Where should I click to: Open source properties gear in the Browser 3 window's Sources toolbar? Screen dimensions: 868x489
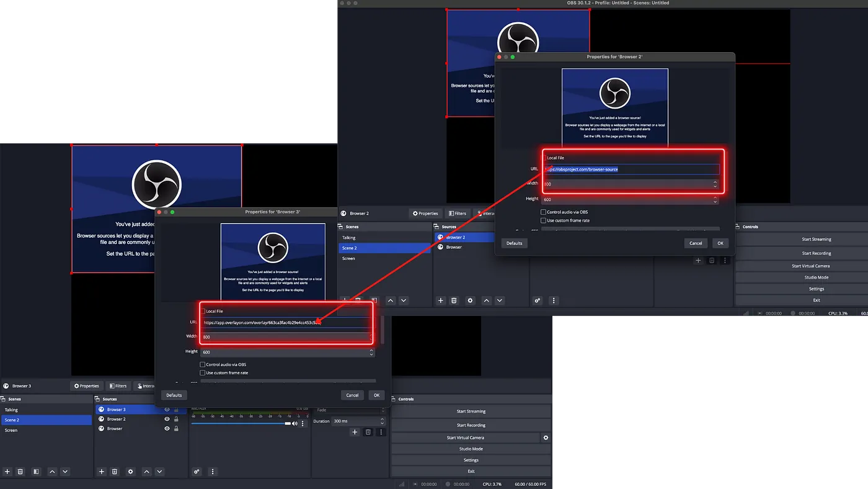[130, 472]
